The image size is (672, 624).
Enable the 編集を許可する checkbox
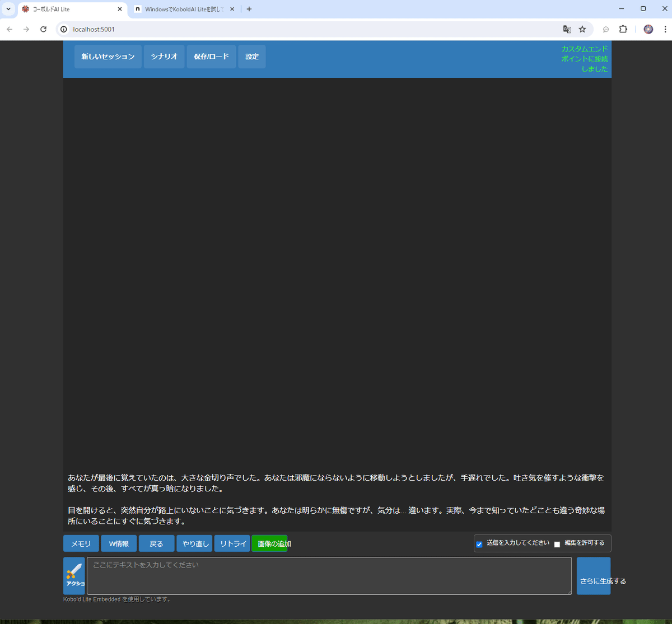pos(557,545)
